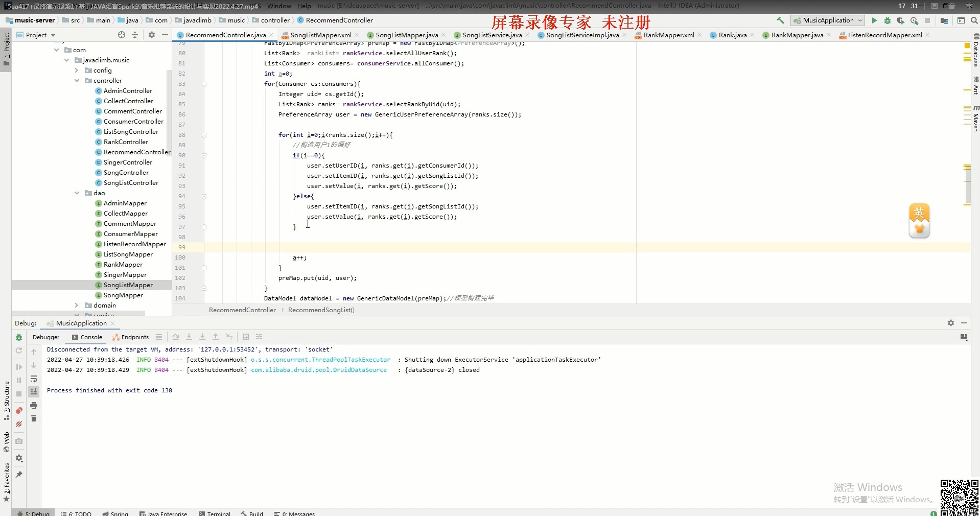The width and height of the screenshot is (980, 516).
Task: Start Debug mode using the bug icon
Action: click(x=886, y=20)
